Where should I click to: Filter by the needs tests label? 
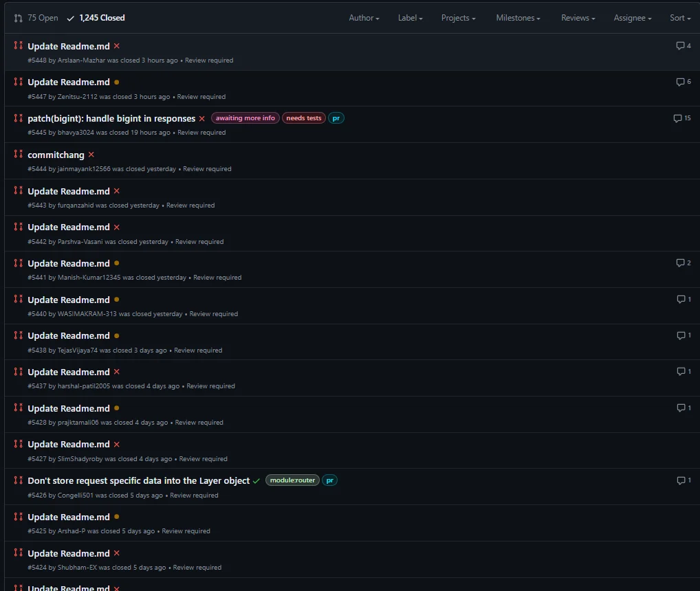(x=303, y=118)
